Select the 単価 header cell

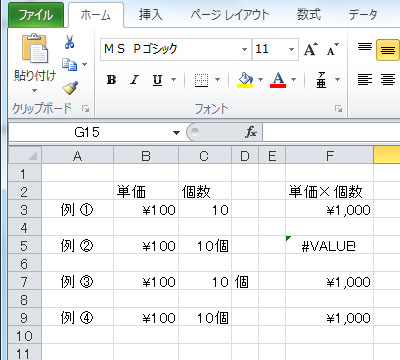click(146, 192)
